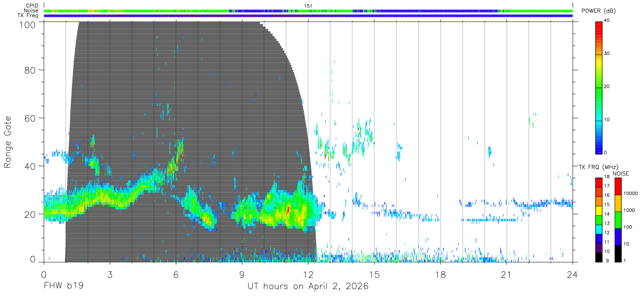Viewport: 644px width, 297px height.
Task: Click the 100 label on the Range Gate axis
Action: coord(27,25)
